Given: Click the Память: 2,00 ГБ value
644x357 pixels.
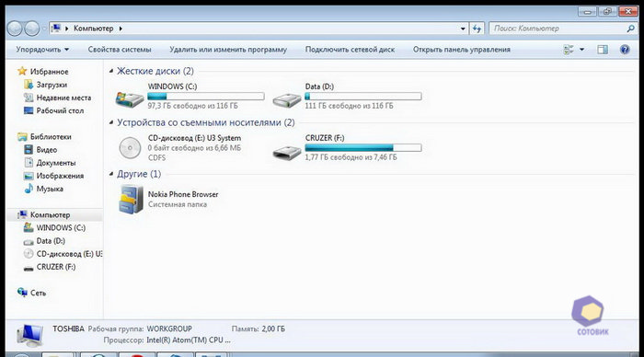Looking at the screenshot, I should pyautogui.click(x=273, y=329).
